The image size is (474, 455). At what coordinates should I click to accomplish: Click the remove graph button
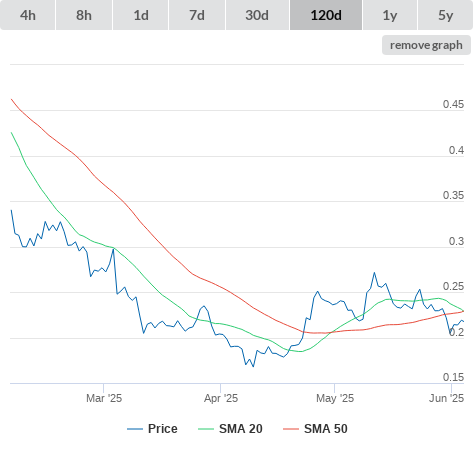pos(426,45)
